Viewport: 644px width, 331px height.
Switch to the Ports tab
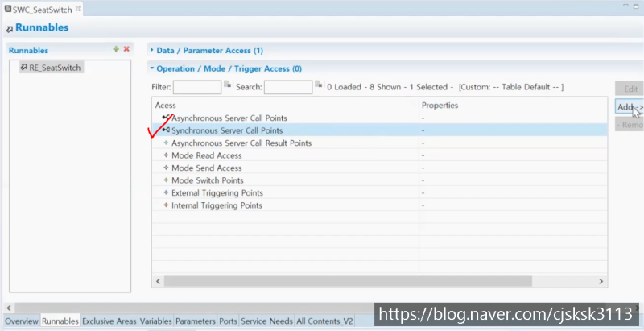228,321
